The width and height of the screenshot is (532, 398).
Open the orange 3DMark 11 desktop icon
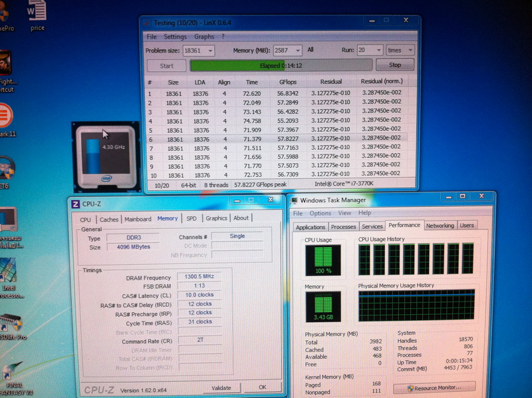click(5, 114)
